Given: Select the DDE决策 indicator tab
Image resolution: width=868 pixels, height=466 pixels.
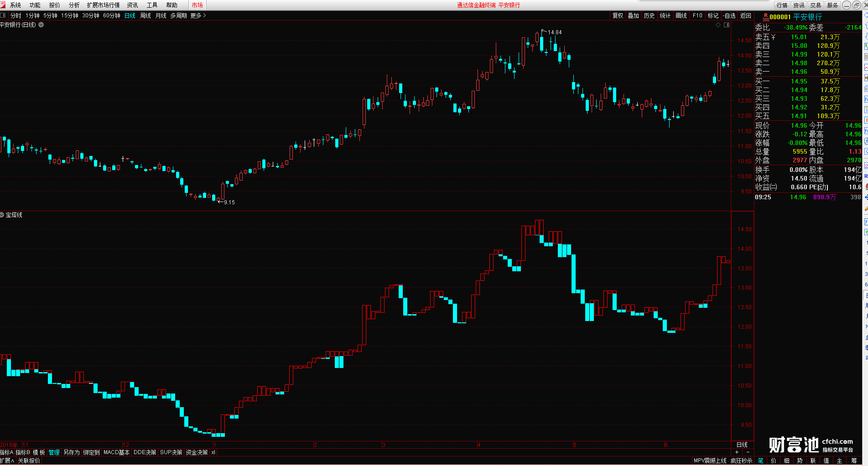Looking at the screenshot, I should coord(145,452).
